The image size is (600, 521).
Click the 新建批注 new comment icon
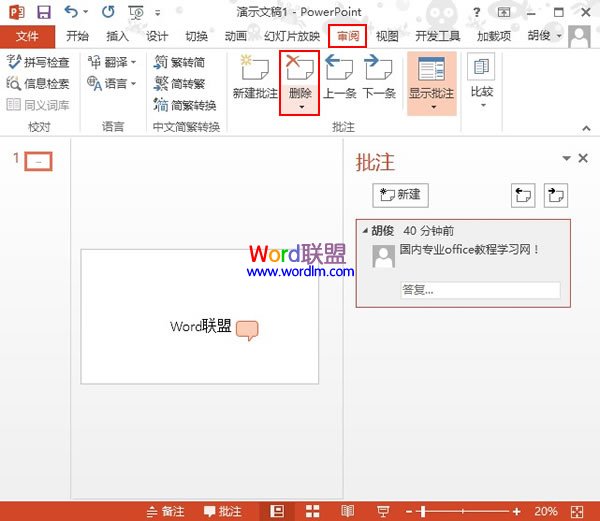pos(255,67)
